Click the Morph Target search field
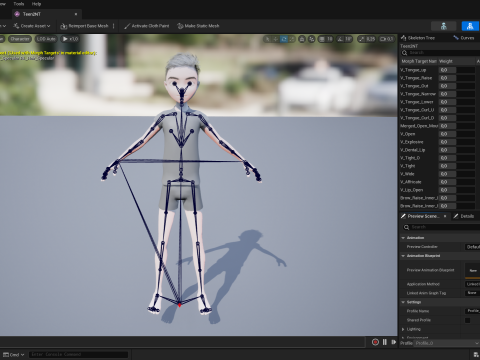The image size is (480, 360). [x=440, y=53]
